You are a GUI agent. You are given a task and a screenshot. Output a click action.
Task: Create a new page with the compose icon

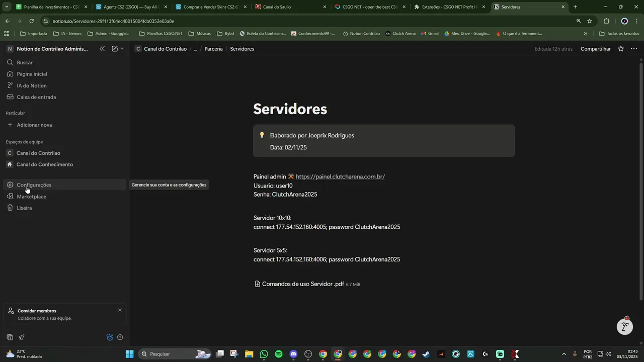pos(115,49)
